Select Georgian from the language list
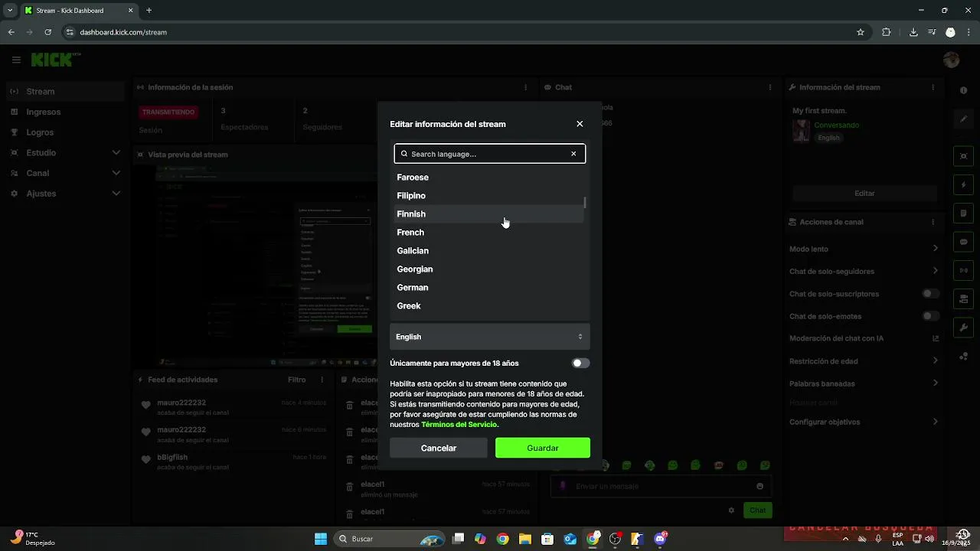This screenshot has width=980, height=551. 489,269
